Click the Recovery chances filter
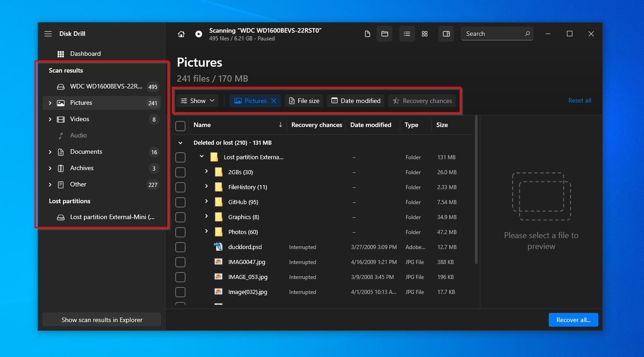The height and width of the screenshot is (357, 644). click(x=422, y=101)
